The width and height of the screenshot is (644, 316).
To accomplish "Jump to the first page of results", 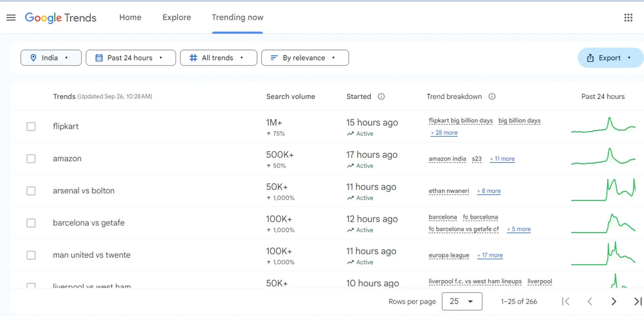I will coord(566,301).
